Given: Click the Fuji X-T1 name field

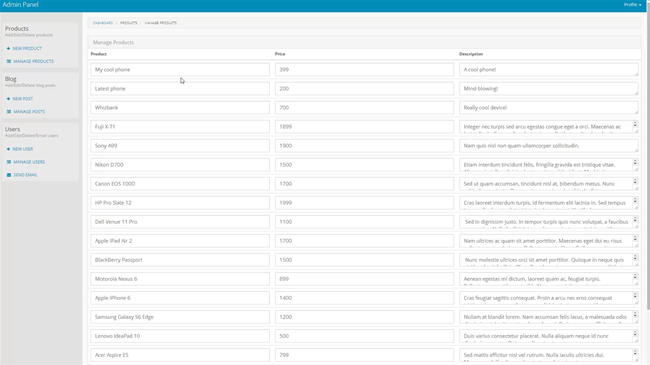Looking at the screenshot, I should [x=180, y=127].
